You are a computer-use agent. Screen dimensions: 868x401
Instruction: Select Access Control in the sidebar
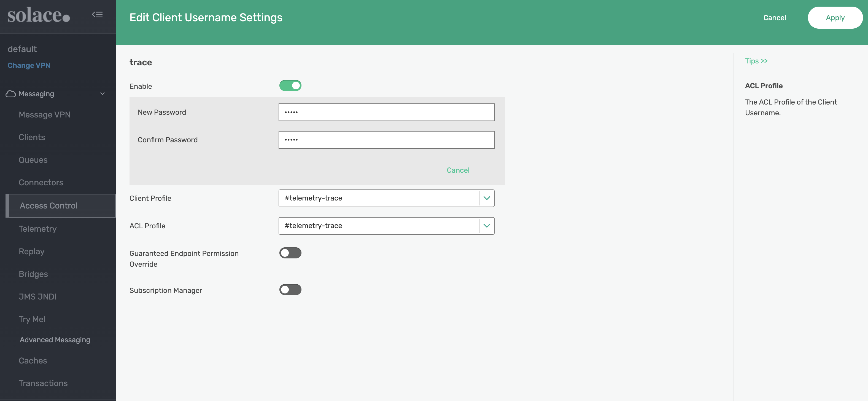click(x=48, y=206)
